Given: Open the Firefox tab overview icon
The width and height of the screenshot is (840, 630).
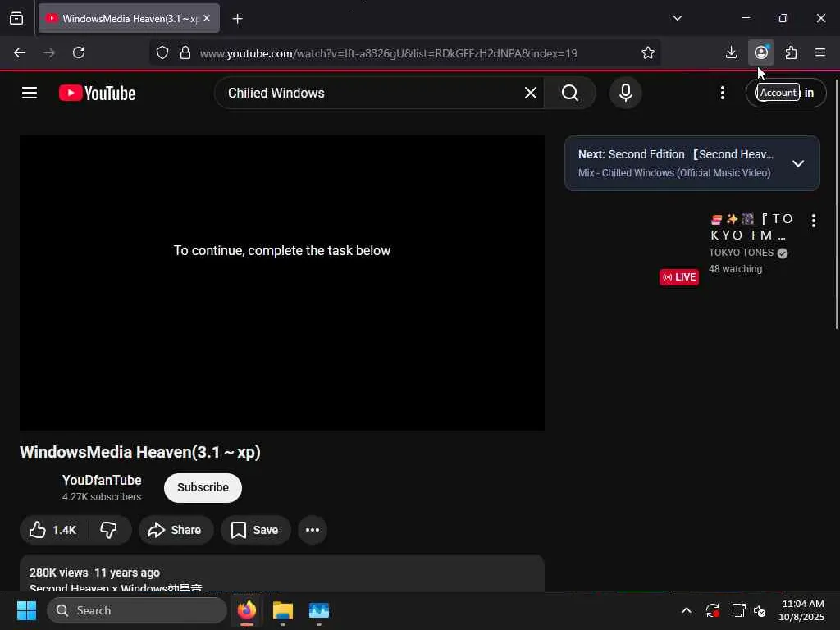Looking at the screenshot, I should (16, 18).
